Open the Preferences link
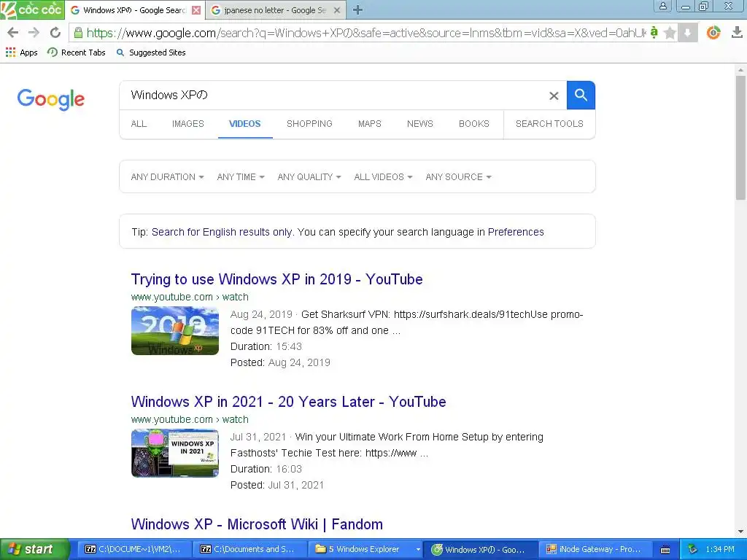 coord(516,232)
